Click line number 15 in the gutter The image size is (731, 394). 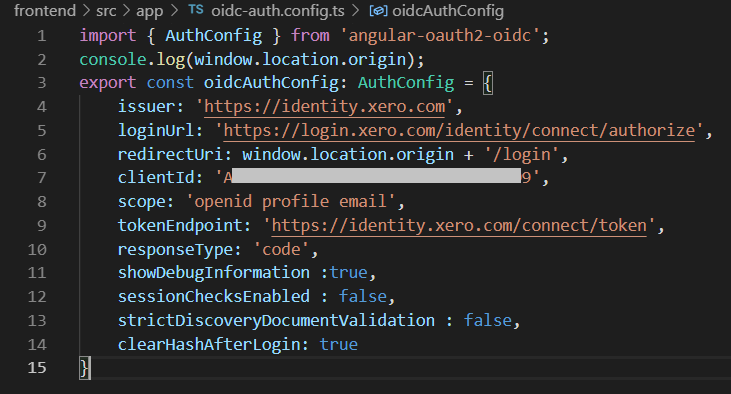[x=37, y=368]
